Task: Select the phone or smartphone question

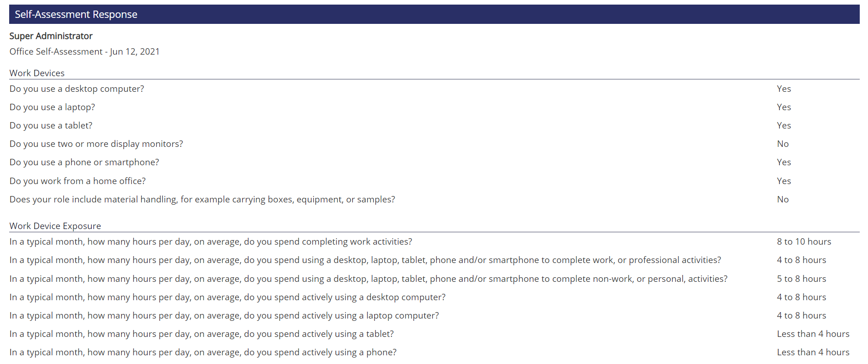Action: pos(84,162)
